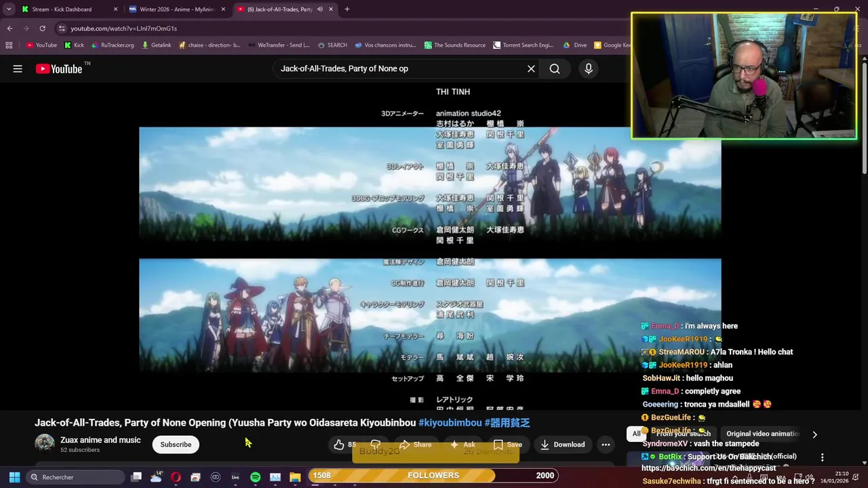This screenshot has height=488, width=868.
Task: Subscribe to Zuax anime and music
Action: point(176,445)
